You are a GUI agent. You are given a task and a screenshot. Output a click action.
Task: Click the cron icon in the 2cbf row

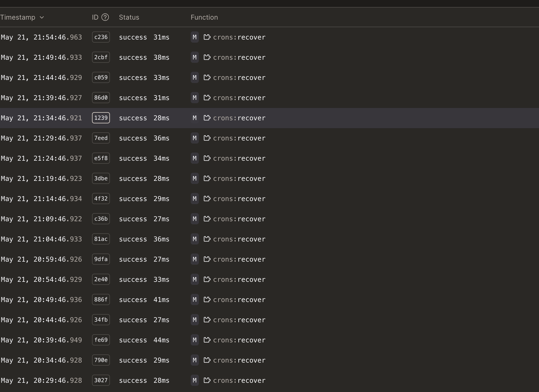click(x=207, y=57)
